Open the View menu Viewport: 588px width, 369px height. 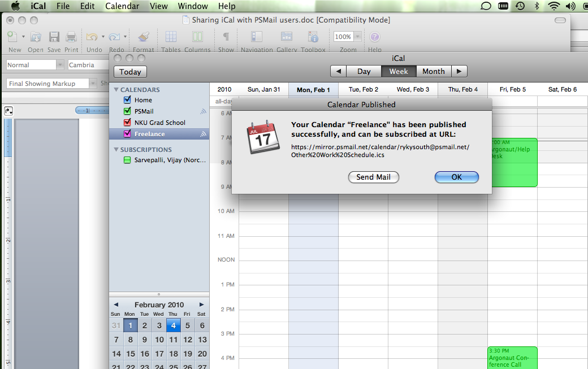coord(159,6)
